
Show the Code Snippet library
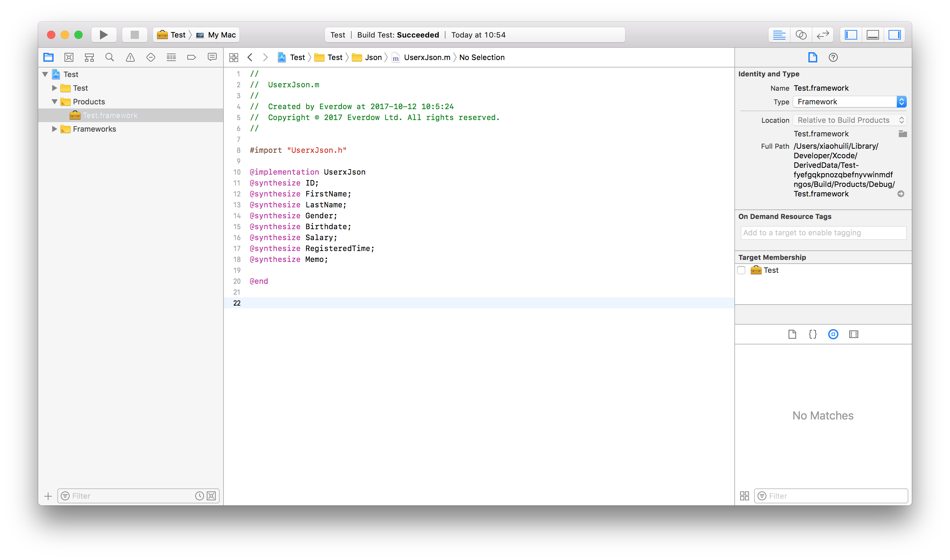coord(812,334)
